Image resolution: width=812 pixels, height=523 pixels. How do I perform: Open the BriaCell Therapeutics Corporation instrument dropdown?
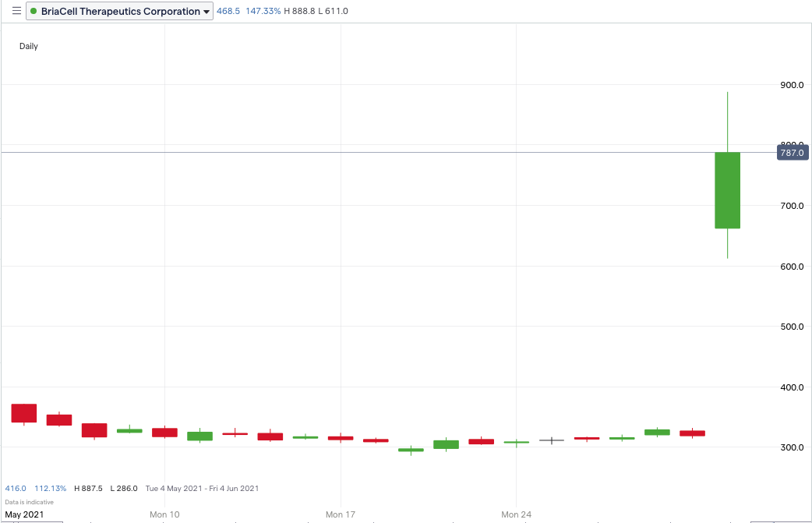tap(120, 12)
